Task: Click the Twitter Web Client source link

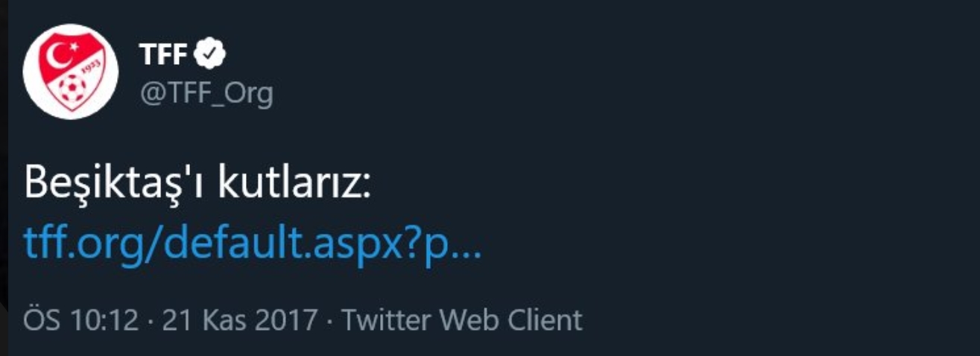Action: (461, 321)
